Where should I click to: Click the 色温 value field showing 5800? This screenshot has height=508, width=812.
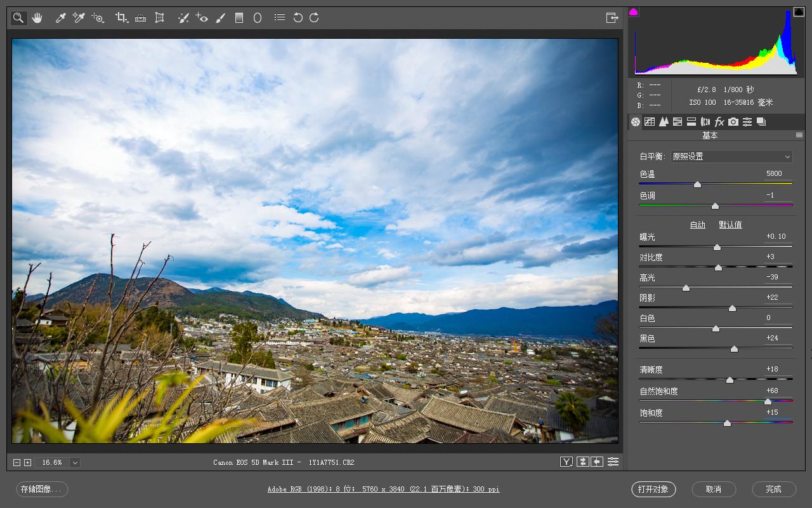point(777,173)
